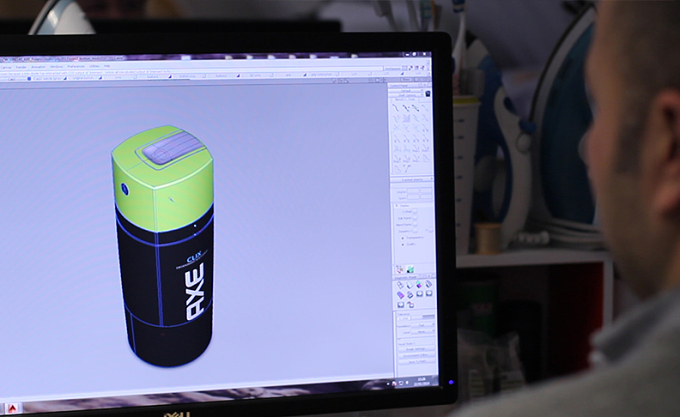Screen dimensions: 680x417
Task: Click the red Alias icon on the taskbar
Action: coord(12,408)
